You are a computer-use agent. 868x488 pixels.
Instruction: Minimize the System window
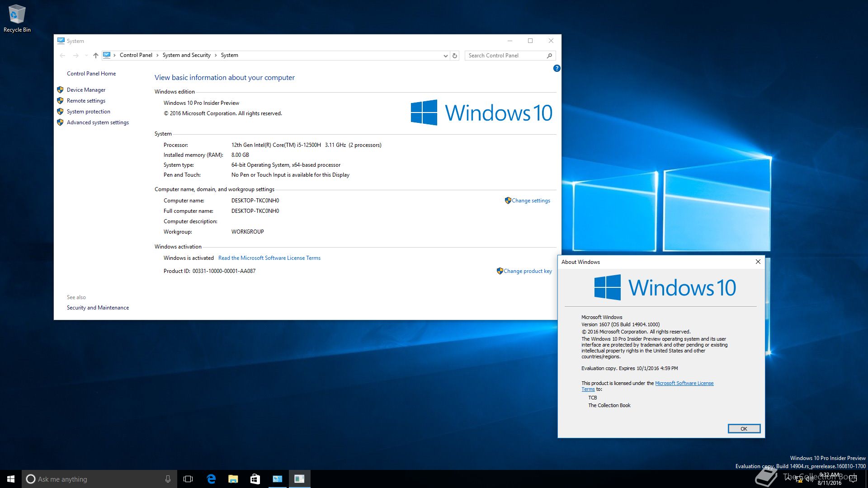click(x=510, y=41)
